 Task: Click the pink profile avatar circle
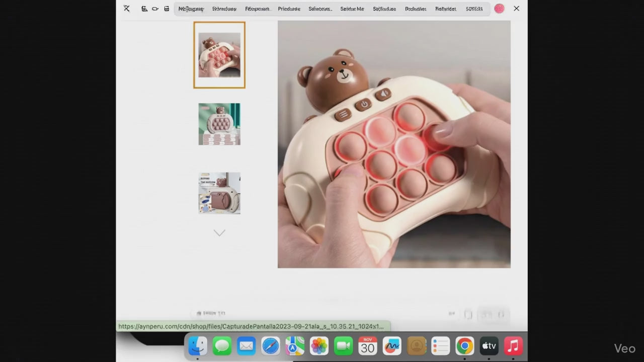499,9
